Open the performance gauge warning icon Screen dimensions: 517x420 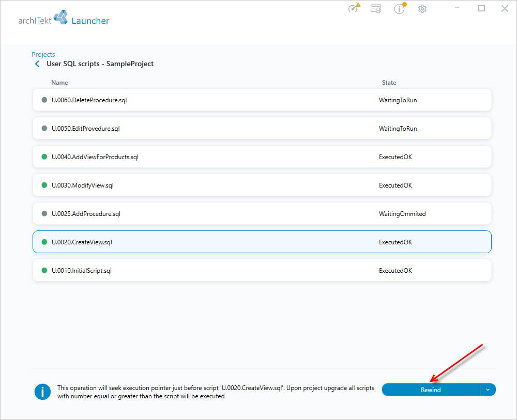click(354, 8)
